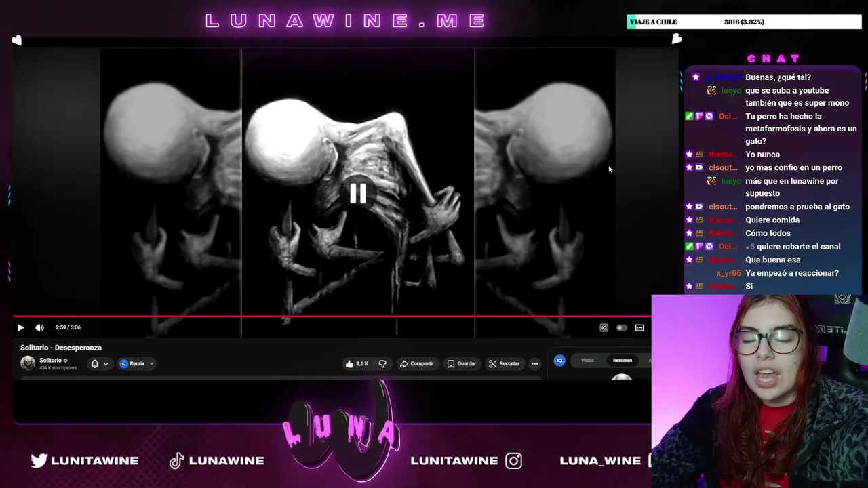Click the 434 K suscriptores text
Image resolution: width=868 pixels, height=488 pixels.
pyautogui.click(x=58, y=368)
